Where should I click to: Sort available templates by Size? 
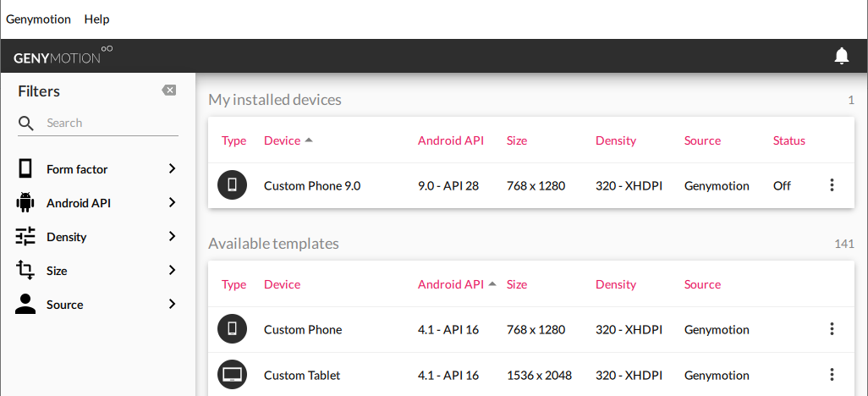click(516, 284)
